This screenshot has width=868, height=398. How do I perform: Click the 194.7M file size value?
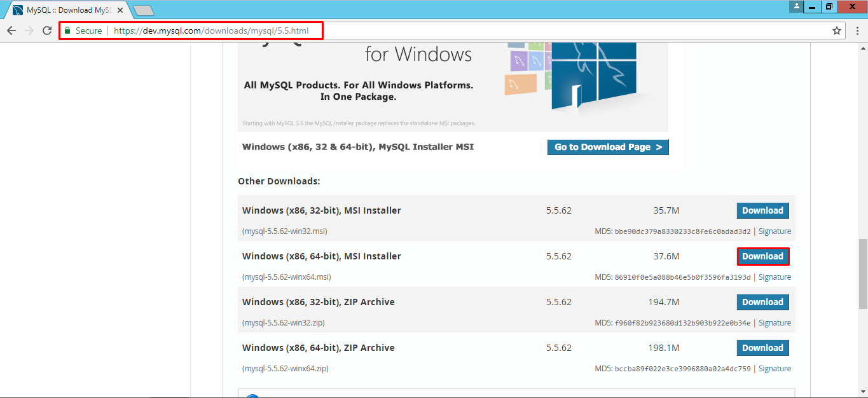pyautogui.click(x=664, y=302)
